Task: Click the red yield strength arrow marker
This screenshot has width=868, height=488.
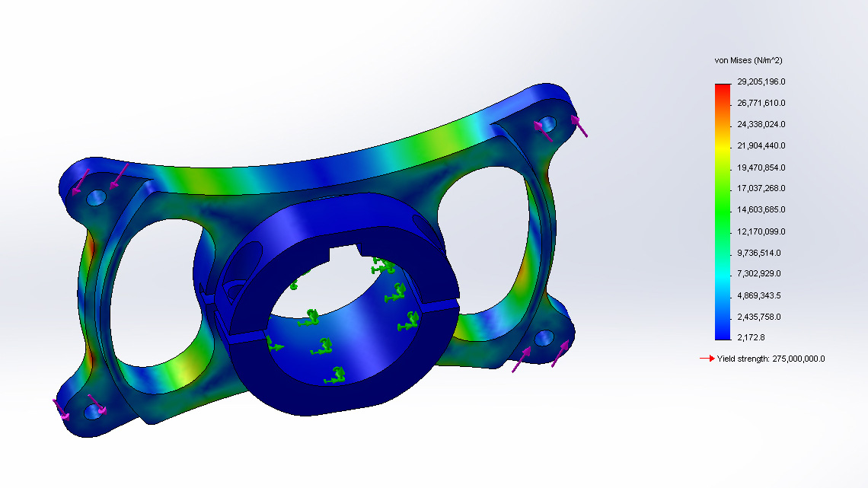Action: click(707, 359)
